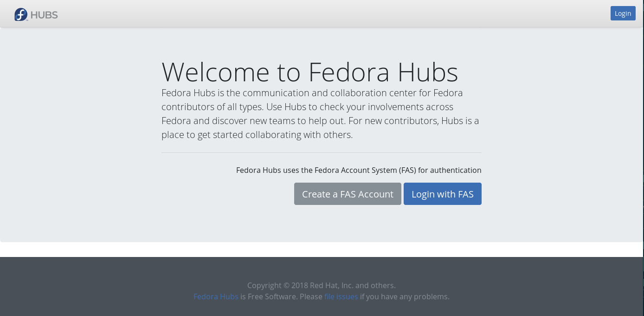Click the Login button in top bar
The image size is (644, 316).
[x=623, y=13]
